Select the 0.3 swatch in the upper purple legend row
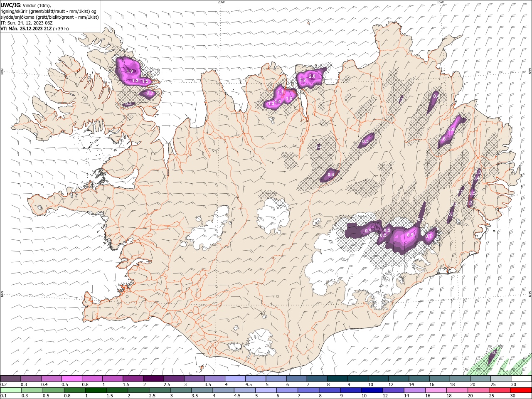The width and height of the screenshot is (532, 399). tap(31, 379)
